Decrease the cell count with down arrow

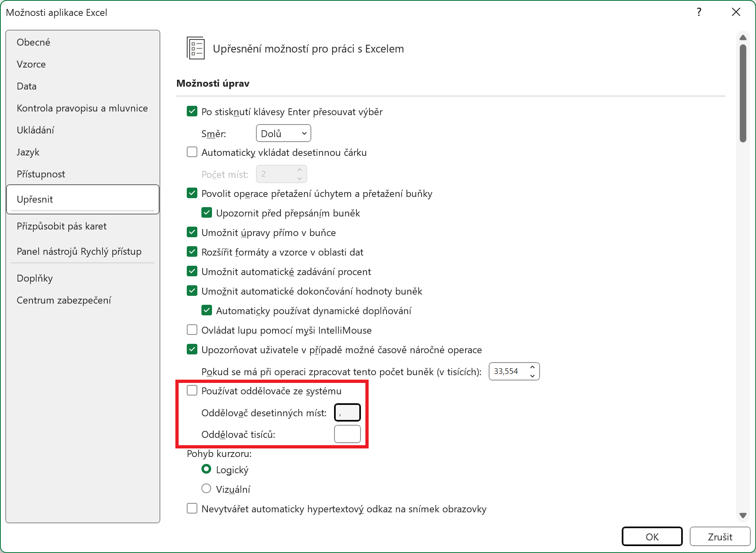[x=532, y=376]
